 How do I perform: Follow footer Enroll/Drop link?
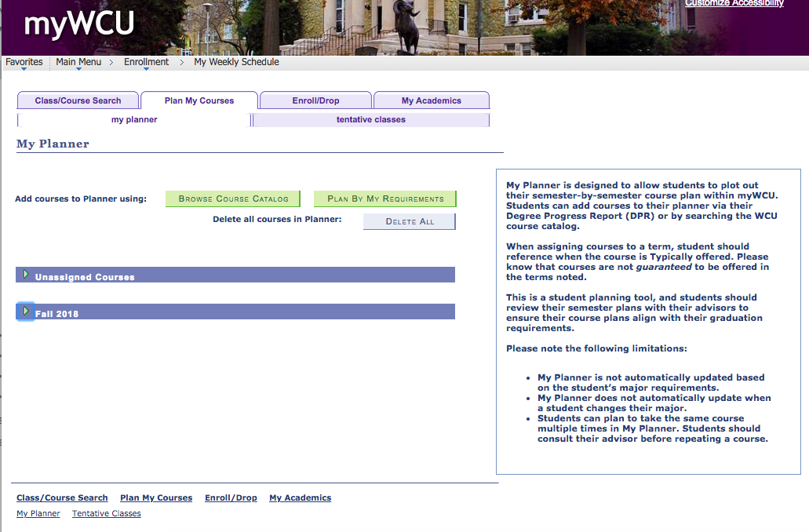tap(231, 498)
